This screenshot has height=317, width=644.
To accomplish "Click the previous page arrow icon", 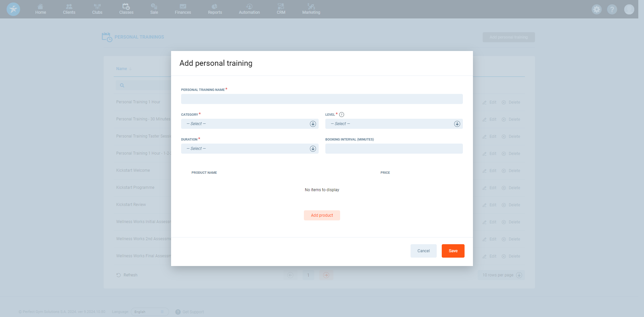I will 290,275.
